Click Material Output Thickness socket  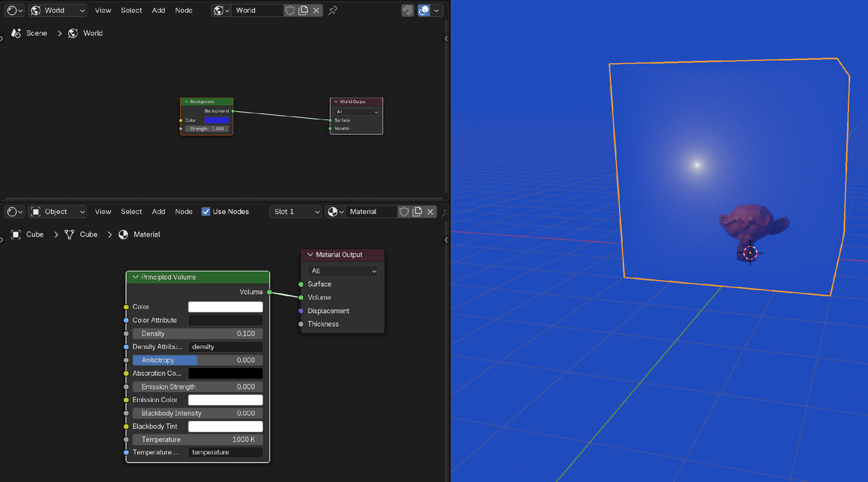301,324
